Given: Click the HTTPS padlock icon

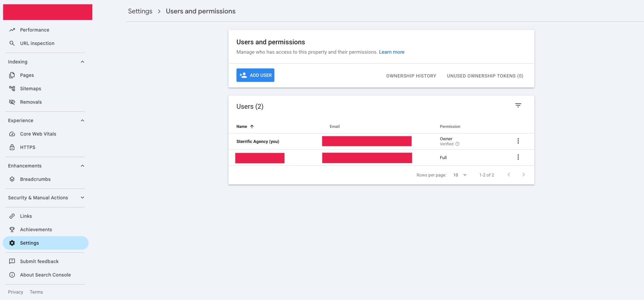Looking at the screenshot, I should (x=12, y=147).
